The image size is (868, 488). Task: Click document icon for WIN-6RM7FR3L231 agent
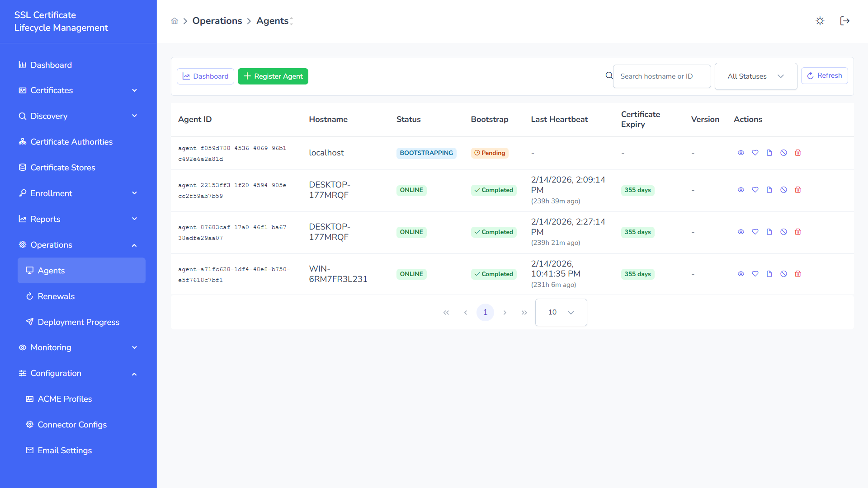point(769,274)
